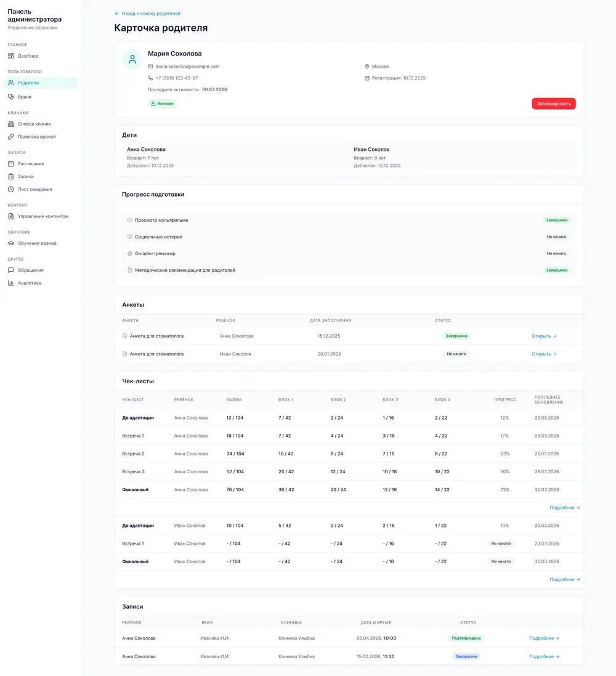Click the parent avatar icon for Мария Соколова
Screen dimensions: 616x676
coord(132,59)
